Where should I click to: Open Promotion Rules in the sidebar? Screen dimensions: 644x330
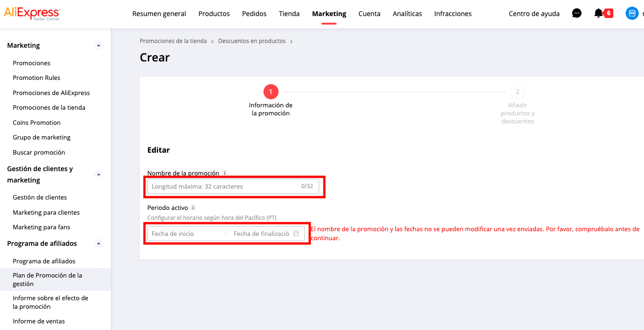36,78
